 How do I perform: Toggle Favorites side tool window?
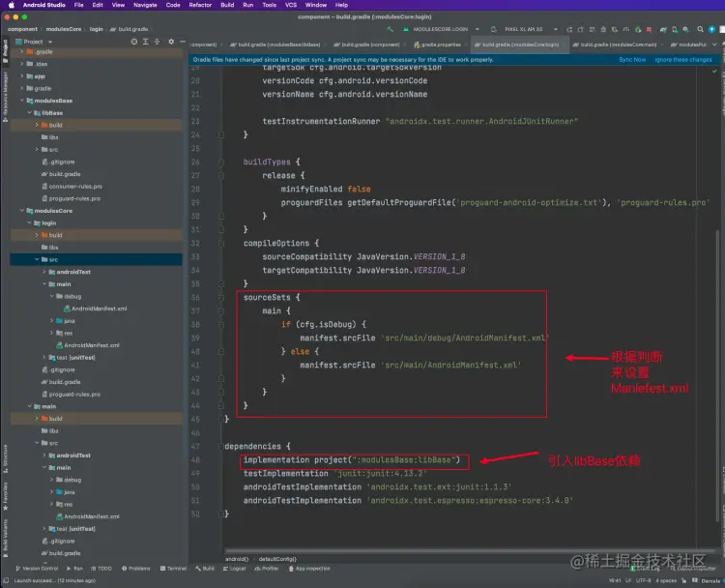[x=5, y=496]
